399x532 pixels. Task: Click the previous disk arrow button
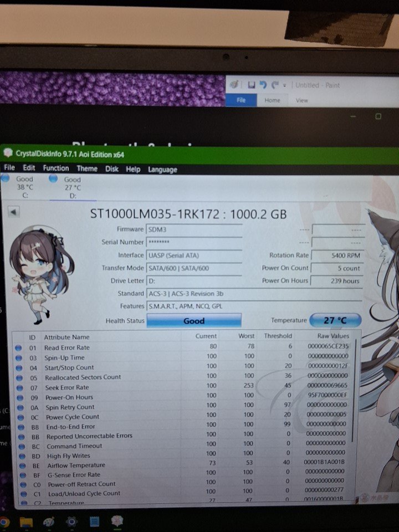click(13, 212)
